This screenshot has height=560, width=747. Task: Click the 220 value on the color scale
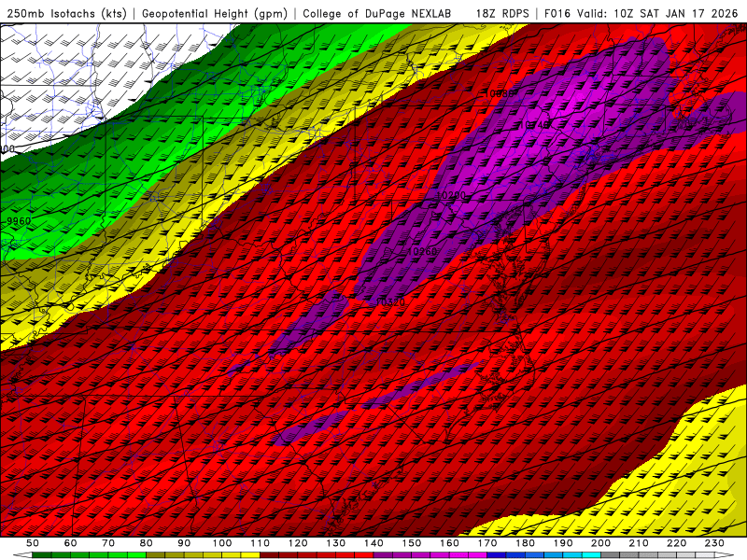tap(677, 543)
